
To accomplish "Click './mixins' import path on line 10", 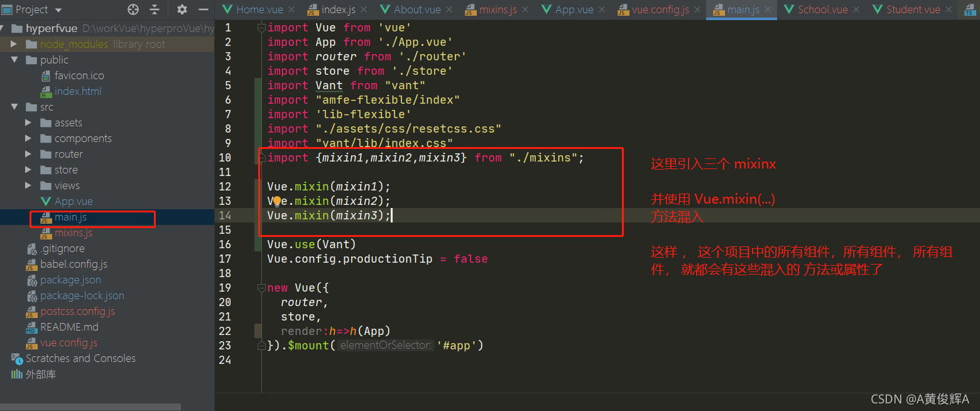I will click(x=543, y=158).
